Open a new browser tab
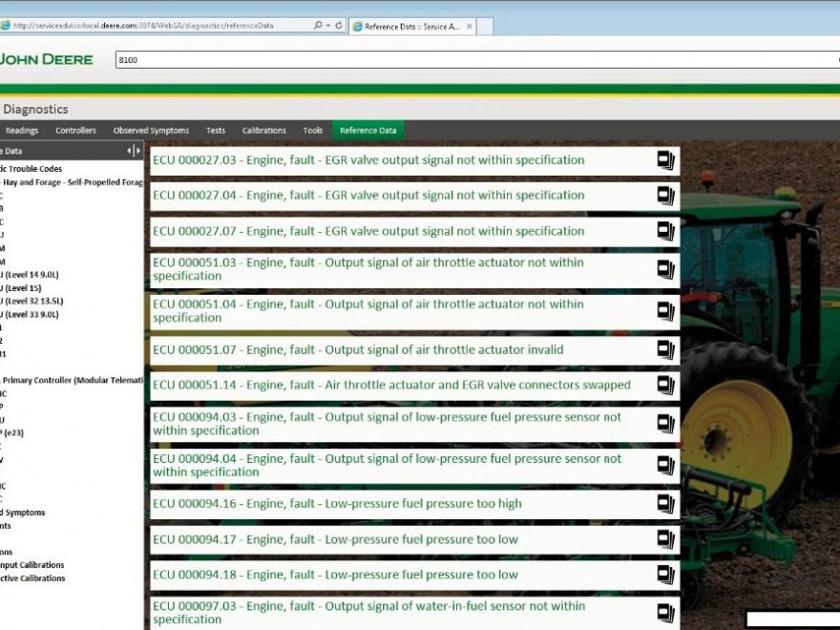Image resolution: width=840 pixels, height=630 pixels. 485,27
